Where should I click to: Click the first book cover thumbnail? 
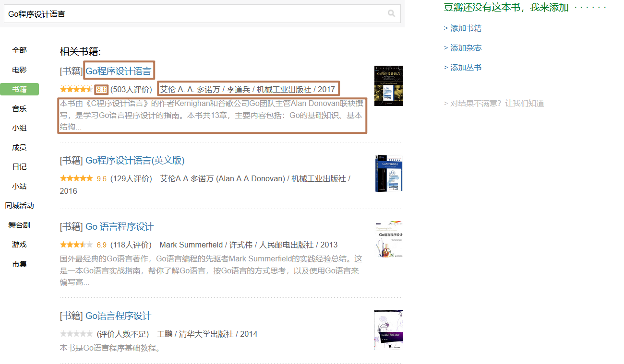tap(388, 86)
